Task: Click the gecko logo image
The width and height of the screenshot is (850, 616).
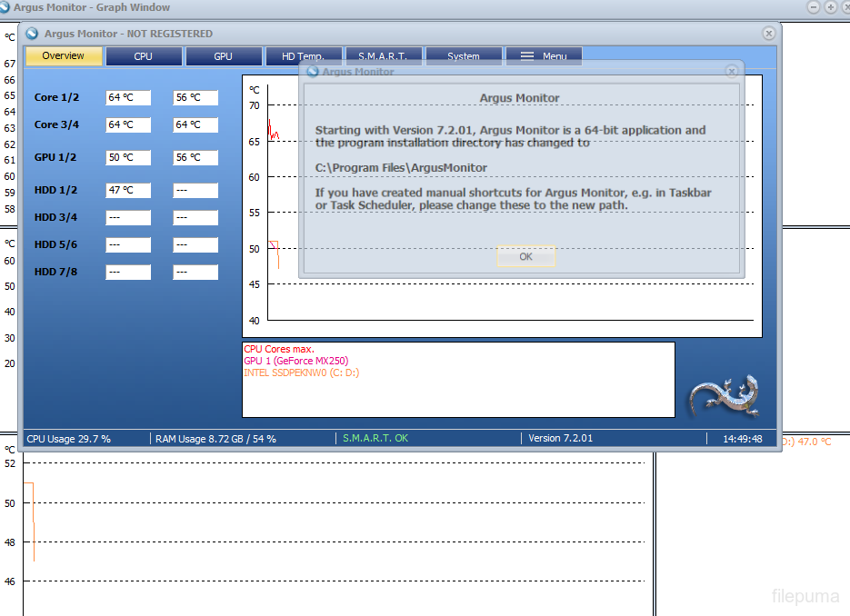Action: 725,396
